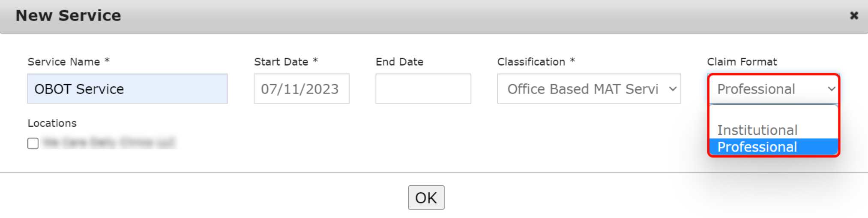The width and height of the screenshot is (868, 218).
Task: Open the Classification dropdown showing Office Based MAT
Action: (583, 89)
